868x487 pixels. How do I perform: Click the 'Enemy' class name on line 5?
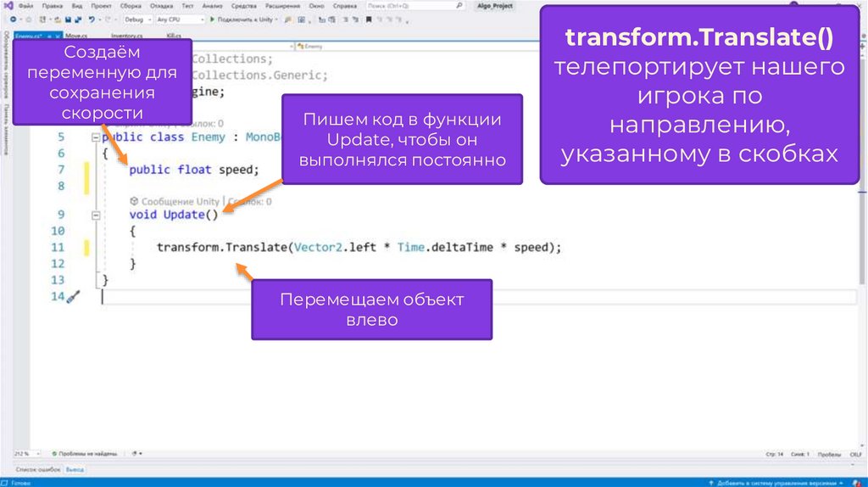coord(209,137)
